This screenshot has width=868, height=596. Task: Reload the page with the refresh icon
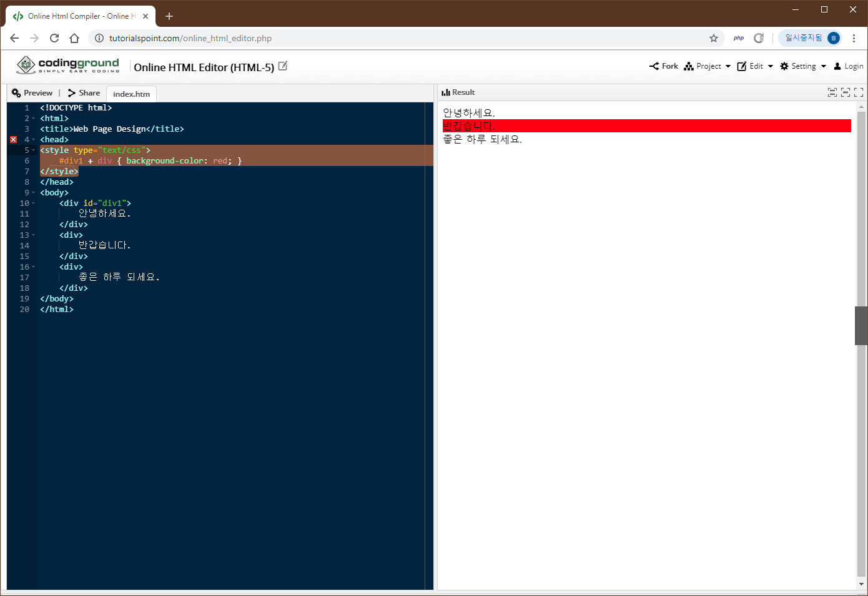tap(54, 38)
